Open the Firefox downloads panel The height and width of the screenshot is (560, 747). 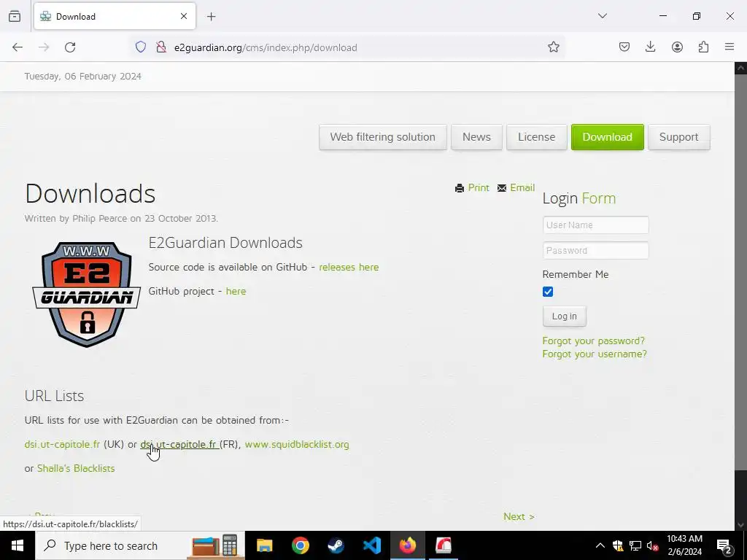tap(650, 47)
